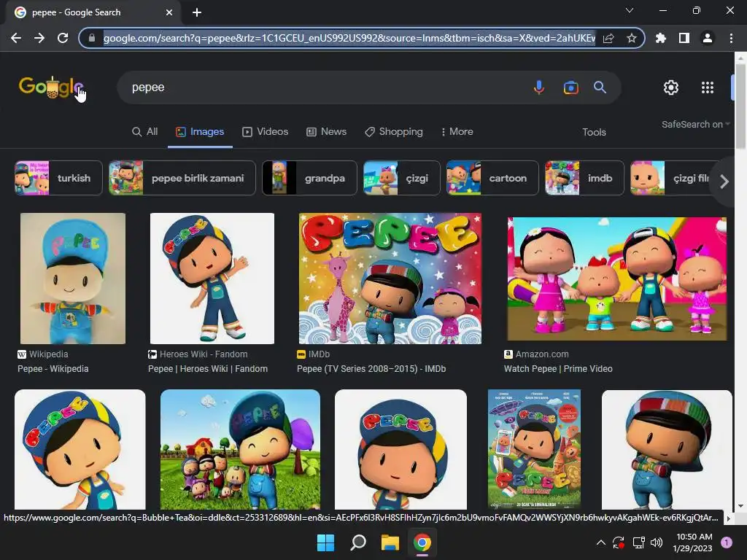Open Google quick settings gear
Viewport: 747px width, 560px height.
pos(671,87)
